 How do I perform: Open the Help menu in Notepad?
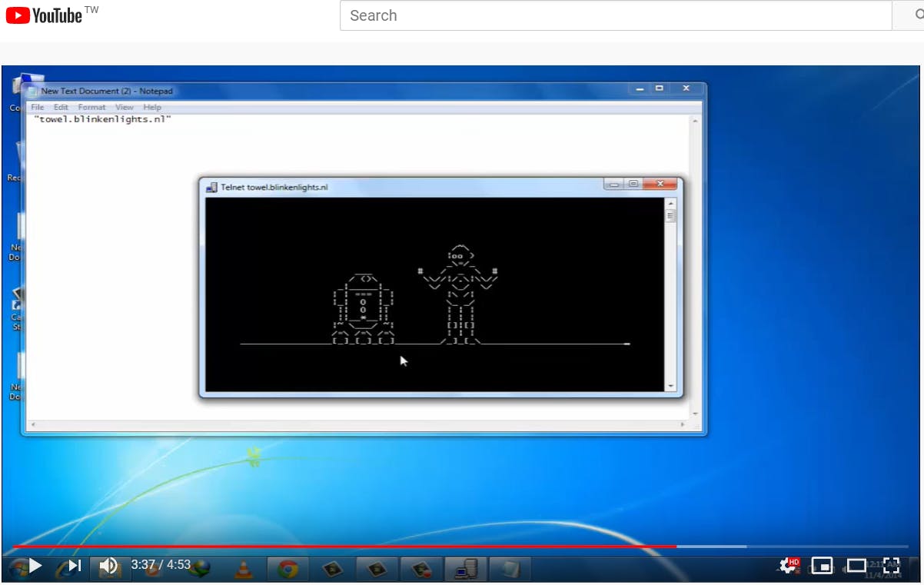[152, 108]
